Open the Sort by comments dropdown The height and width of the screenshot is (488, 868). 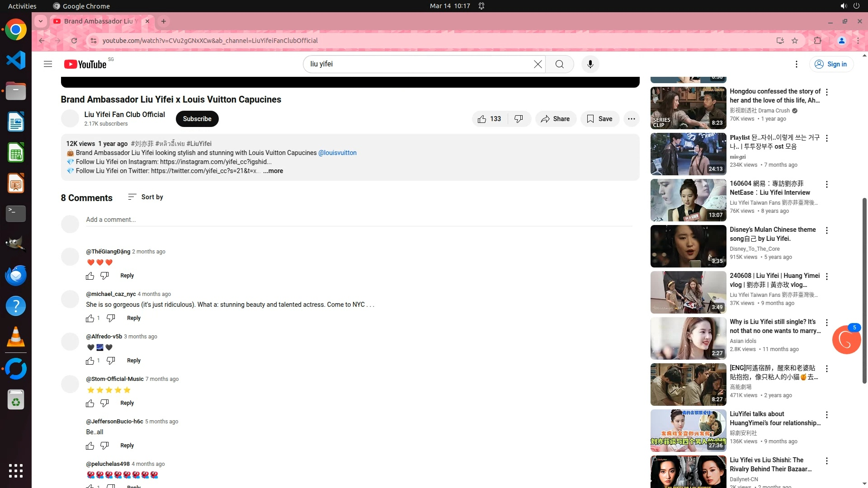(146, 197)
